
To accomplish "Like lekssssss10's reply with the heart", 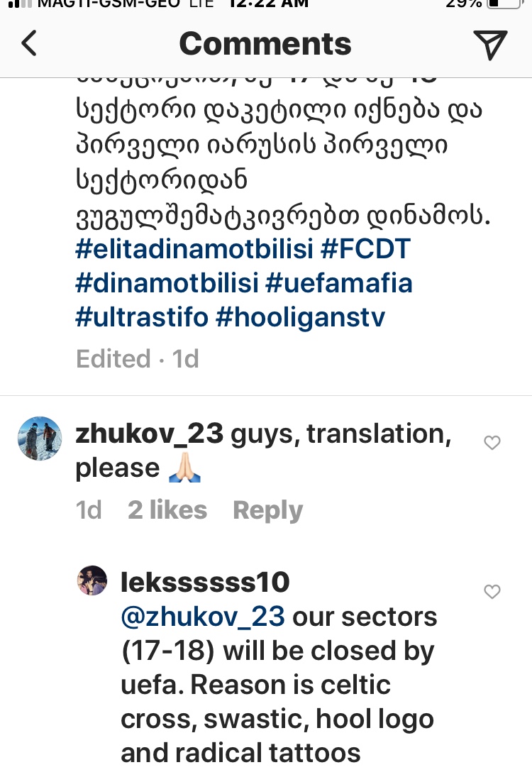I will (x=492, y=591).
